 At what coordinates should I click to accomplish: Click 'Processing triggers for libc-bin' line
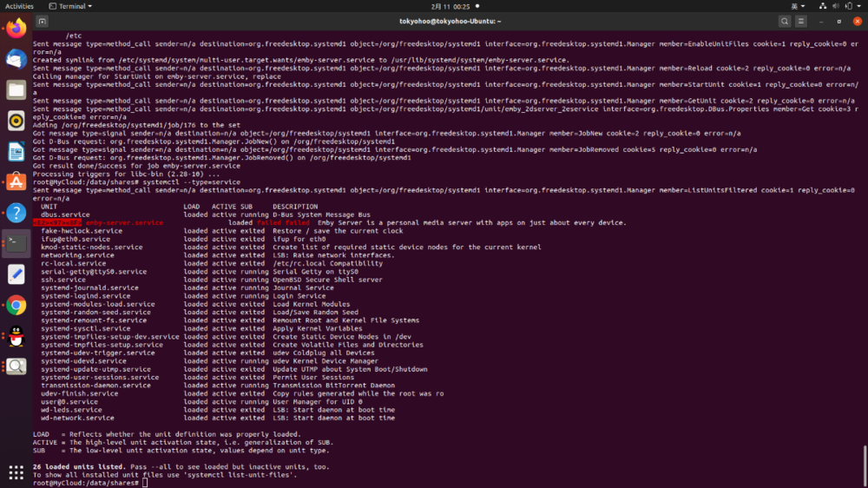pos(126,174)
